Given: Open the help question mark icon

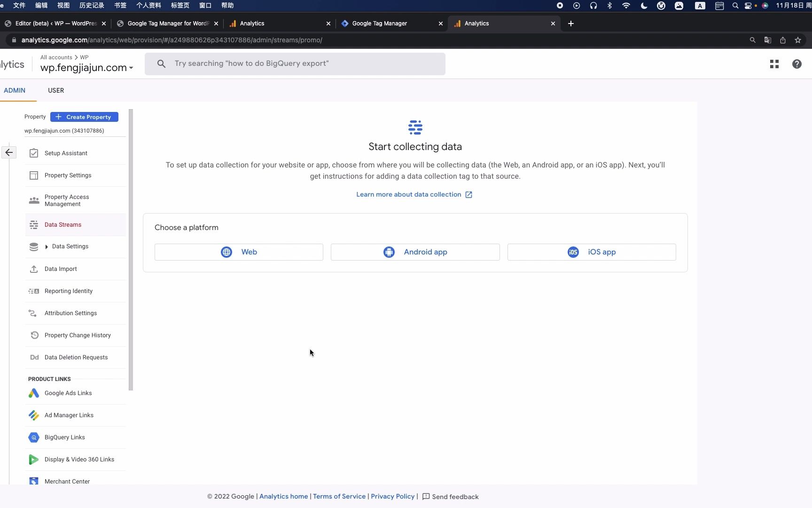Looking at the screenshot, I should point(797,64).
